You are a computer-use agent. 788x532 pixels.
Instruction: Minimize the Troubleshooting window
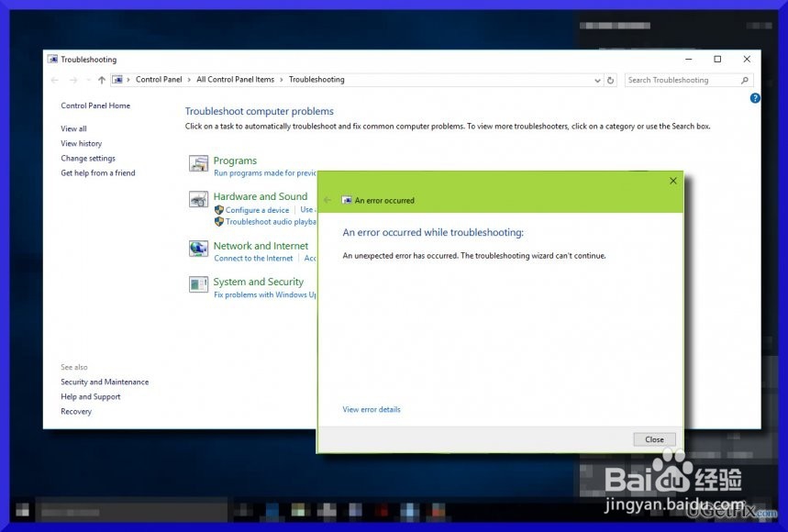pyautogui.click(x=689, y=60)
